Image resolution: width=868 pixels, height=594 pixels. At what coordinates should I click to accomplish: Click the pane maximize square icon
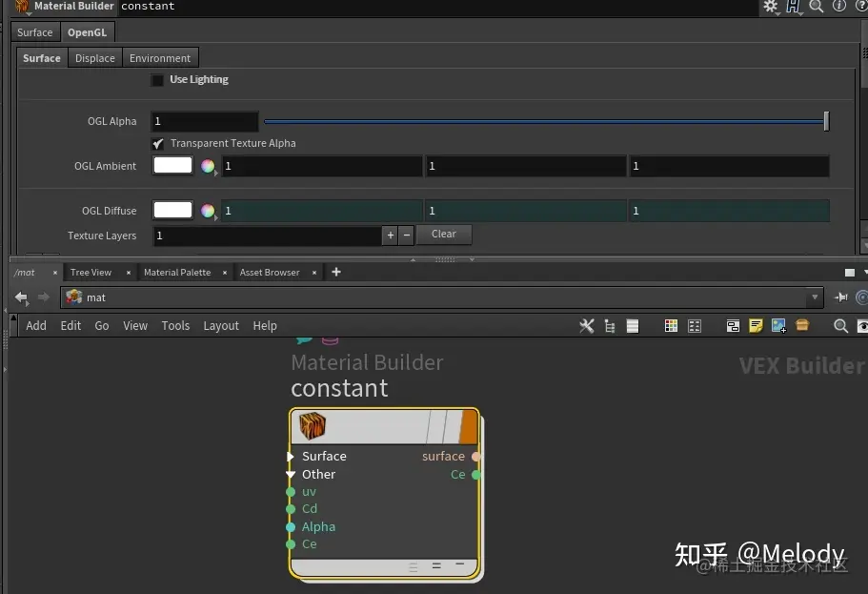click(x=850, y=272)
